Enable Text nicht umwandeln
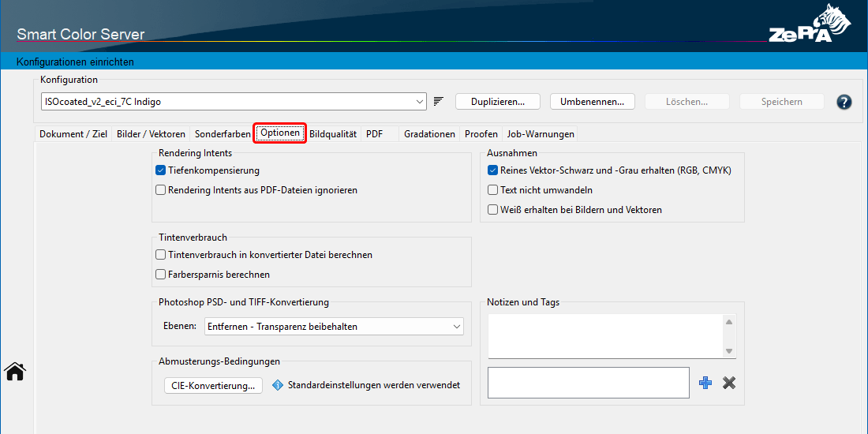The image size is (868, 434). [x=492, y=190]
